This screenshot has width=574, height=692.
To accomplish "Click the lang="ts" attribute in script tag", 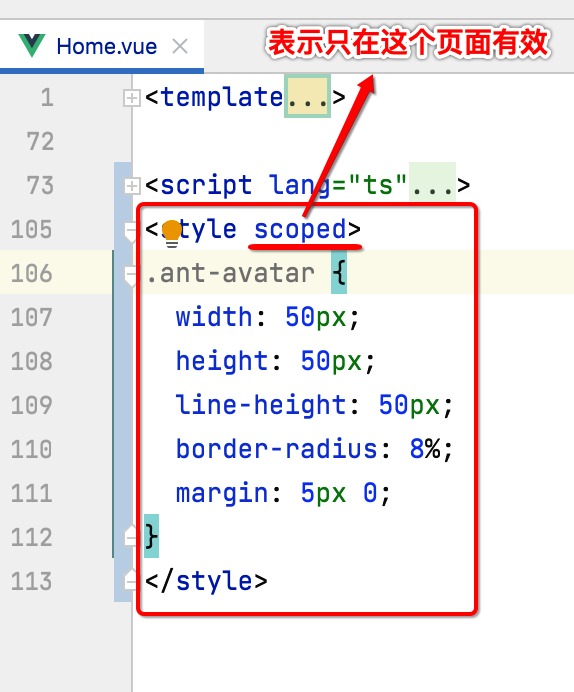I will (x=338, y=185).
